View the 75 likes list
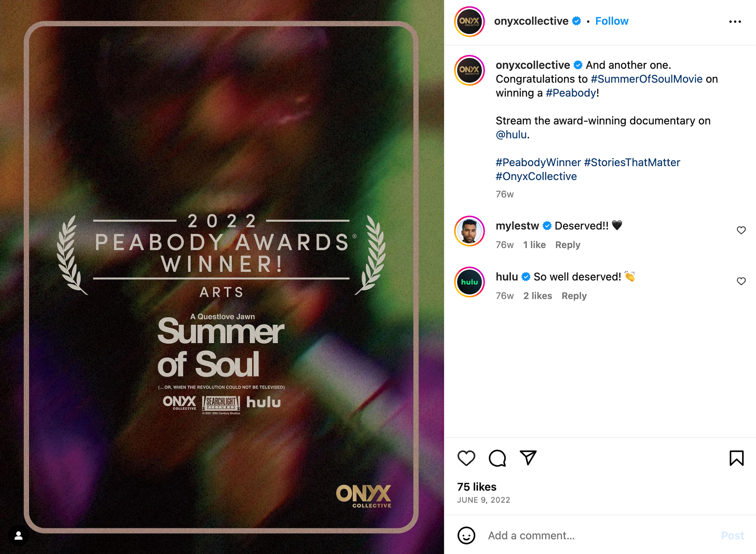Image resolution: width=756 pixels, height=554 pixels. 476,487
